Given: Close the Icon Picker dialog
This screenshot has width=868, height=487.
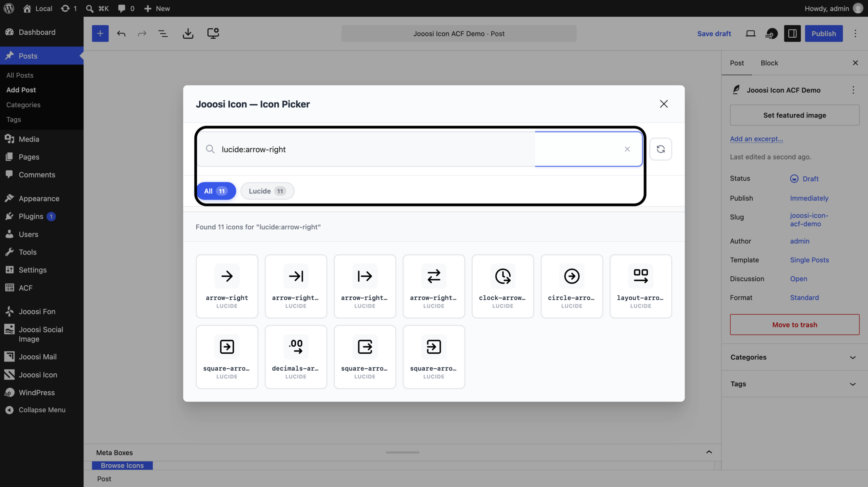Looking at the screenshot, I should tap(664, 104).
